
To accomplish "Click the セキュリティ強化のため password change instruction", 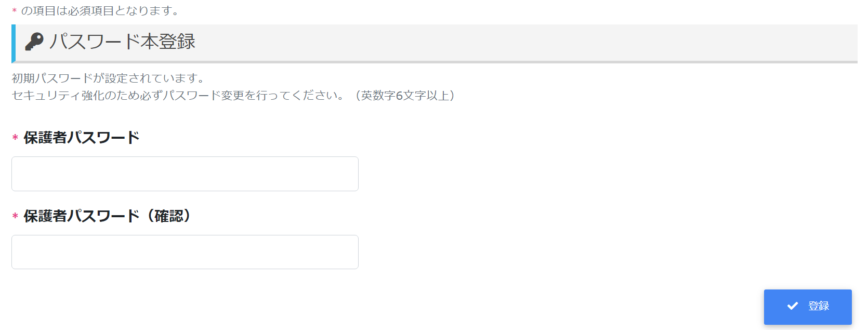I will pyautogui.click(x=177, y=96).
